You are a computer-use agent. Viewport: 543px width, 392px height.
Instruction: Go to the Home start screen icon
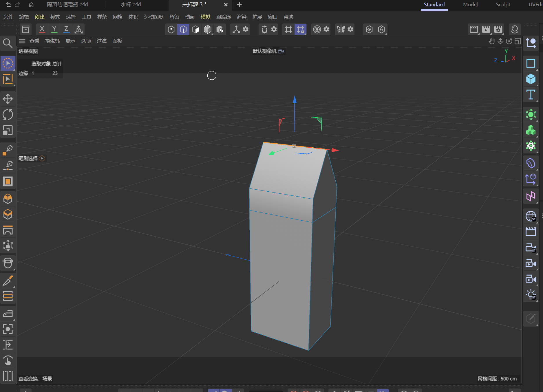[31, 5]
